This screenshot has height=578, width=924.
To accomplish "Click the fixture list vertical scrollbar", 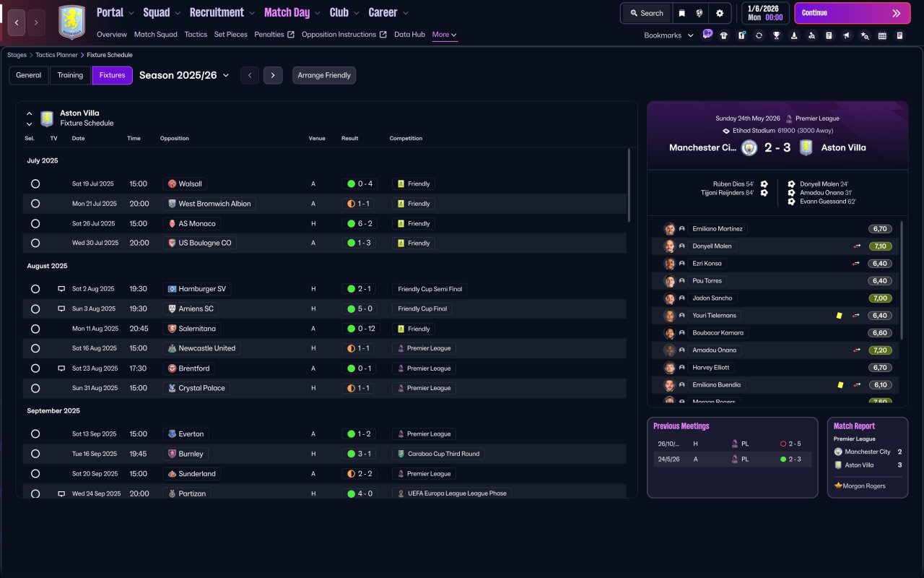I will point(629,185).
